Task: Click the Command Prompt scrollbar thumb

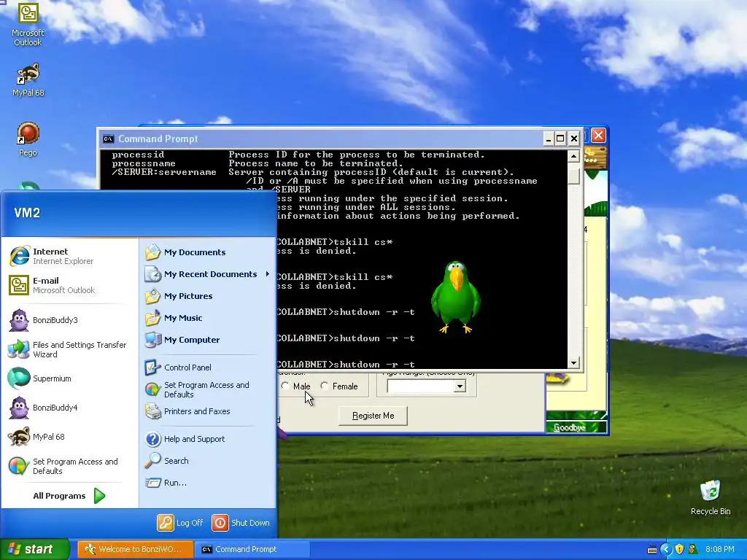Action: [x=573, y=175]
